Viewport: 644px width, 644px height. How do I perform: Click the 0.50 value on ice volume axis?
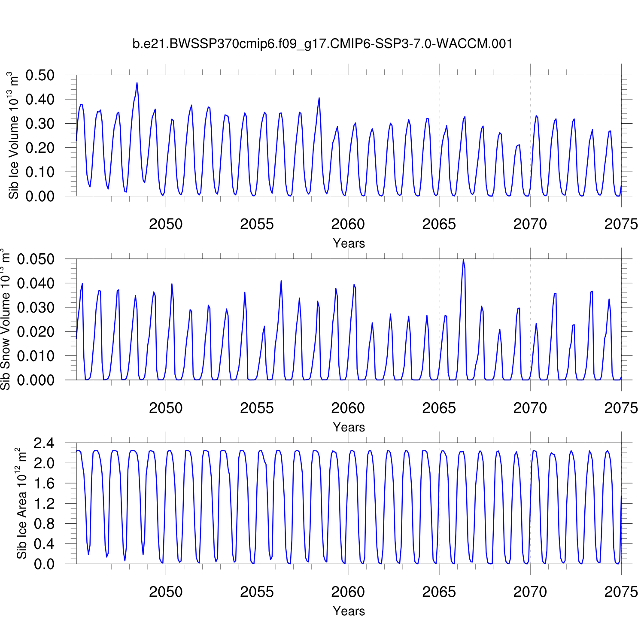point(40,75)
